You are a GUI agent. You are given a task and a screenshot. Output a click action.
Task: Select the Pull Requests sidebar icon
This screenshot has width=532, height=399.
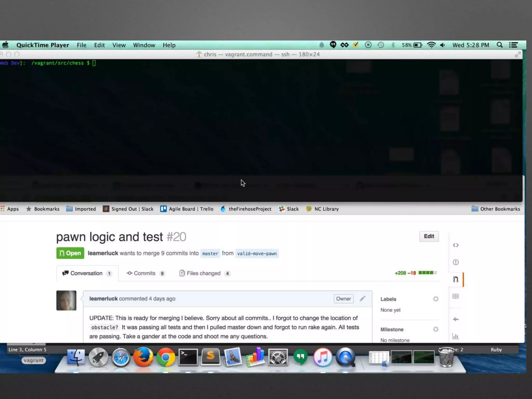tap(456, 279)
